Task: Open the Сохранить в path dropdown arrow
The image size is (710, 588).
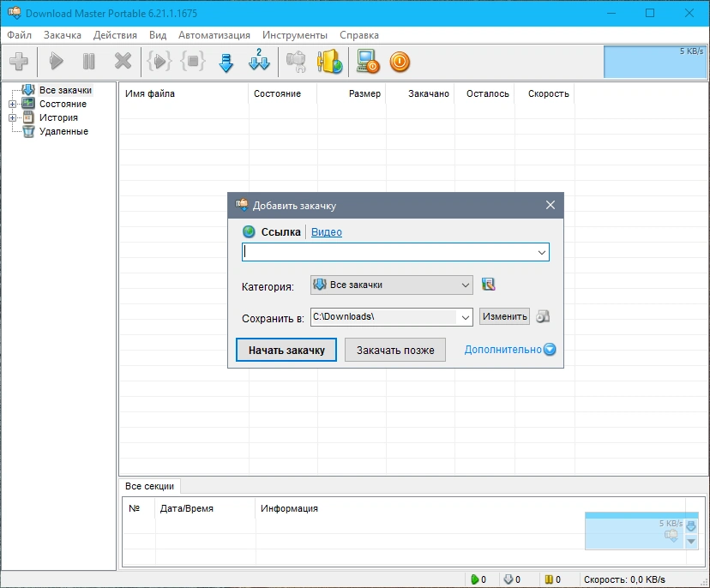Action: click(465, 317)
